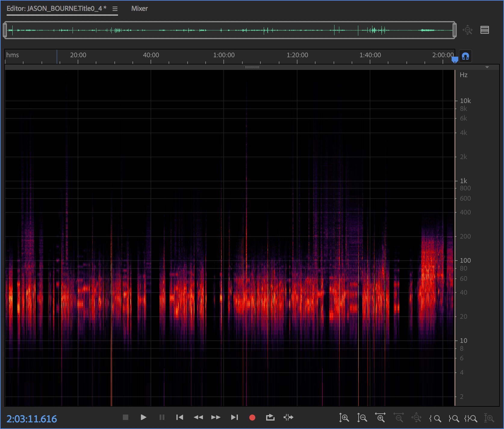Click the 1k label on frequency scale
Viewport: 504px width, 429px height.
463,181
